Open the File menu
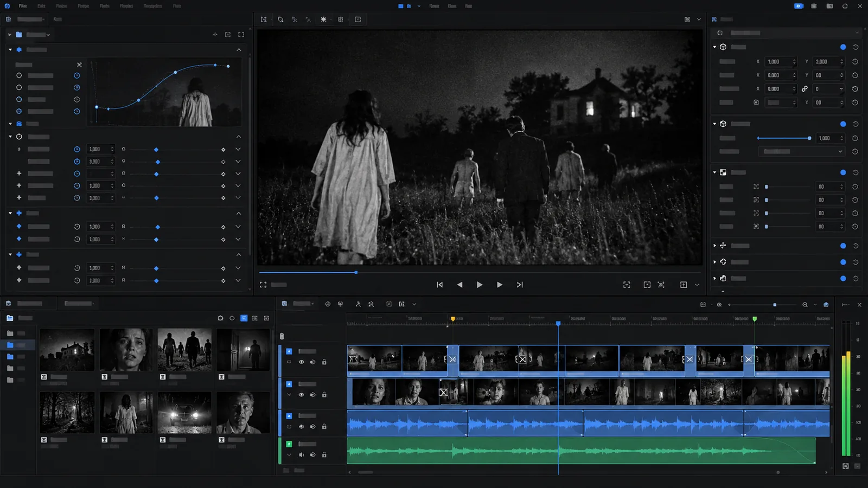 click(x=23, y=6)
